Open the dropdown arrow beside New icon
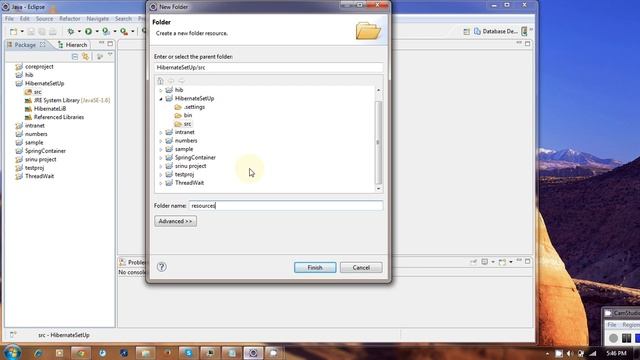640x360 pixels. [x=22, y=31]
